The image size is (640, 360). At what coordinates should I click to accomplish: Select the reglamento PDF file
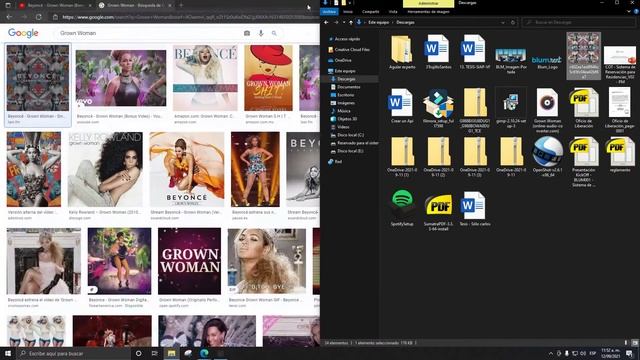coord(620,155)
